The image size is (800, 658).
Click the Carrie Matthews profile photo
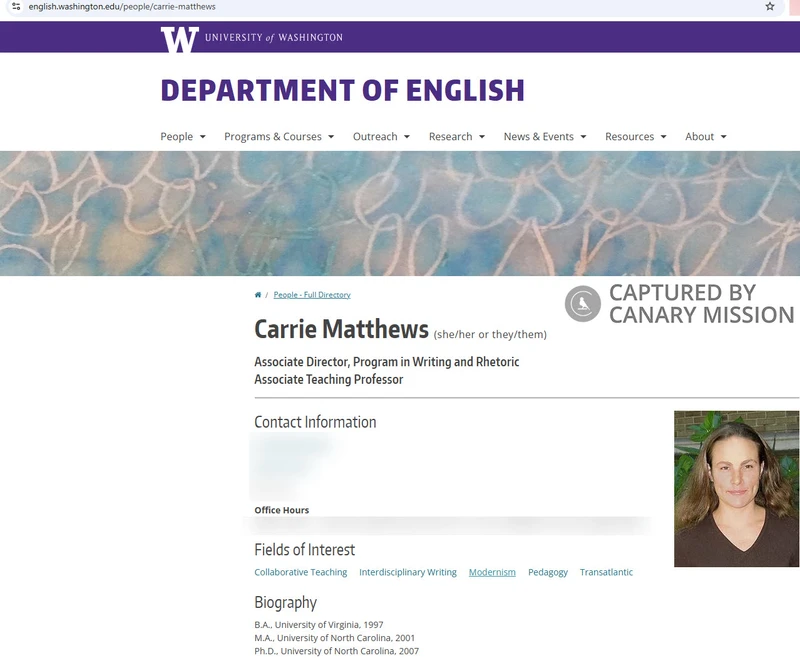pyautogui.click(x=736, y=489)
